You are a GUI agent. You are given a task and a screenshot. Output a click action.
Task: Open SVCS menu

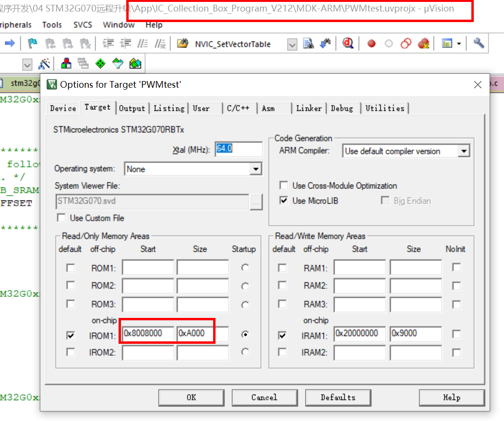83,25
